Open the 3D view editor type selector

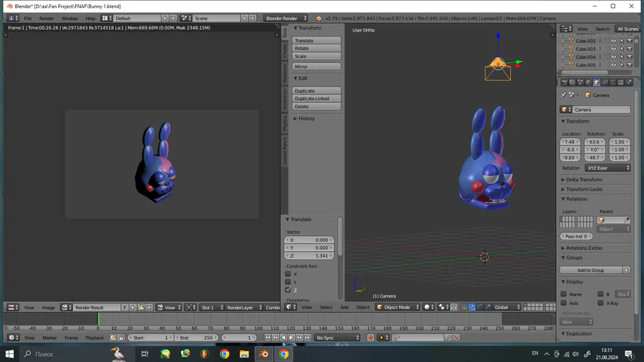pos(291,307)
